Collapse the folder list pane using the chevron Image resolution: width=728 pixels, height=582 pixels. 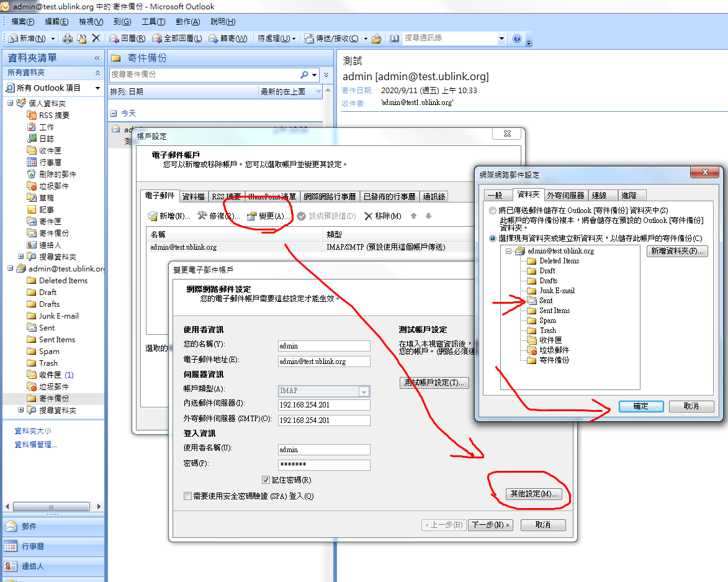click(97, 58)
